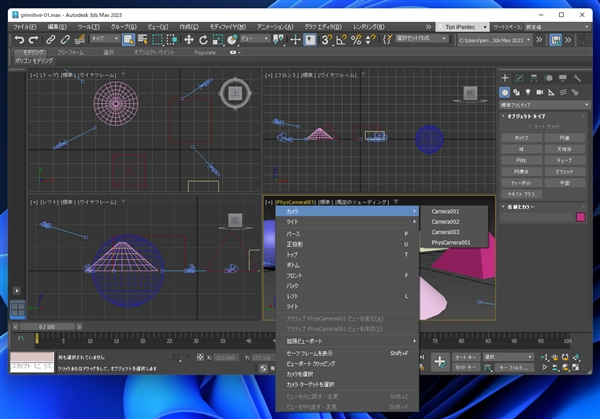This screenshot has width=600, height=419.
Task: Click the ティーポット primitive button
Action: [x=521, y=183]
